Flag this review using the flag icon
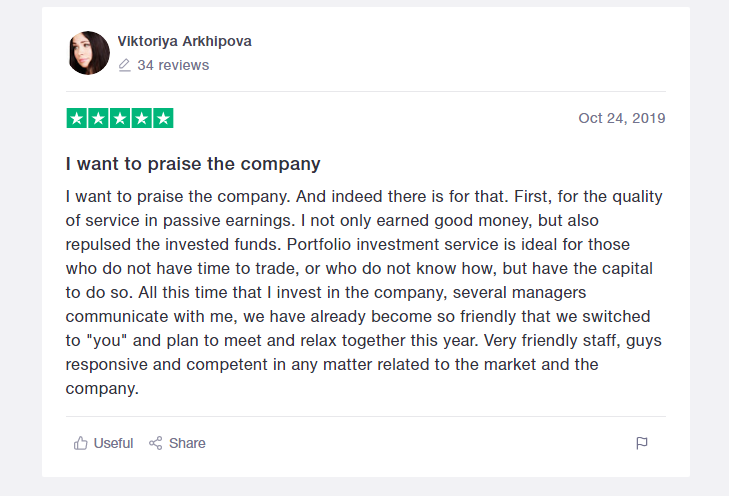This screenshot has width=729, height=496. [642, 443]
